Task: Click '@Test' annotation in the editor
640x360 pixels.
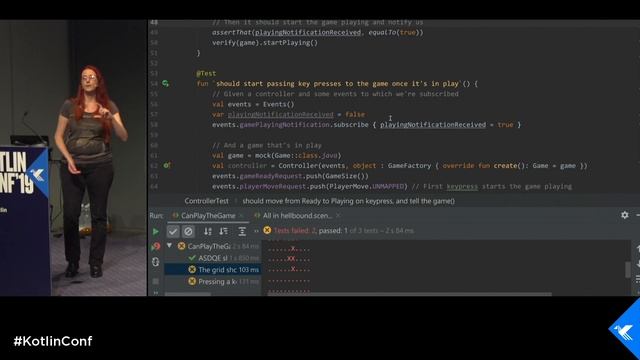Action: point(206,73)
